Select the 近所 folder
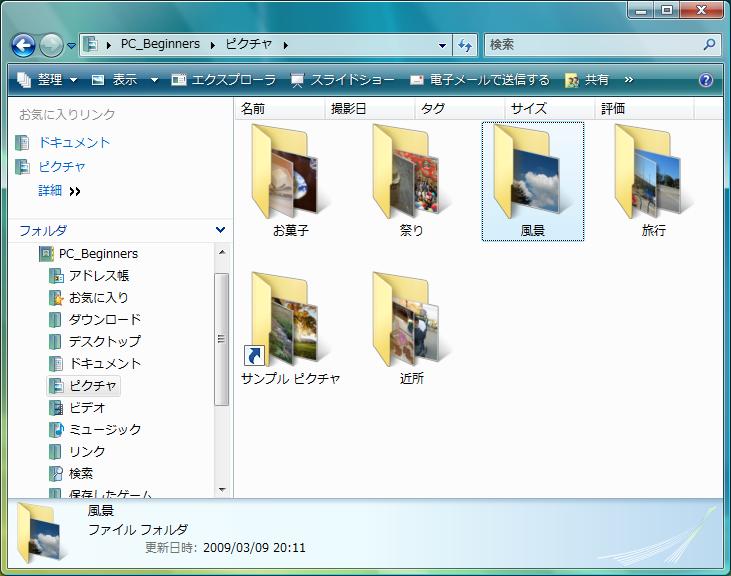Screen dimensions: 731x576 [x=411, y=329]
